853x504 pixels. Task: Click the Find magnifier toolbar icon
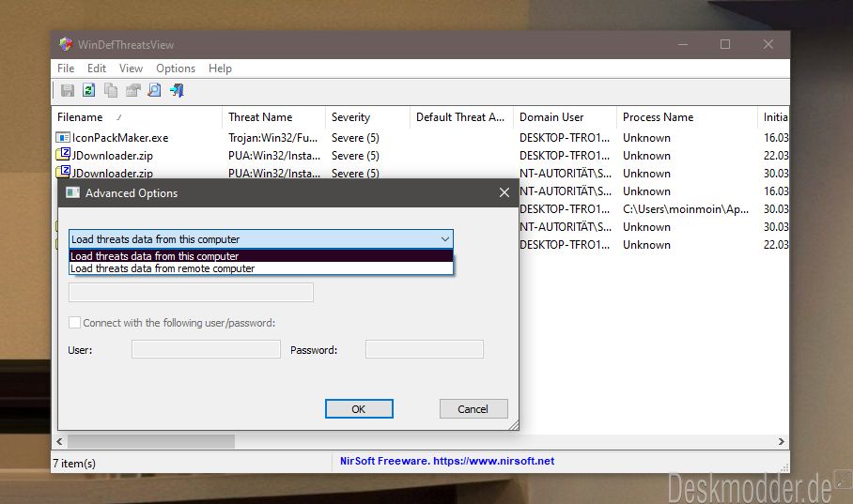[154, 90]
